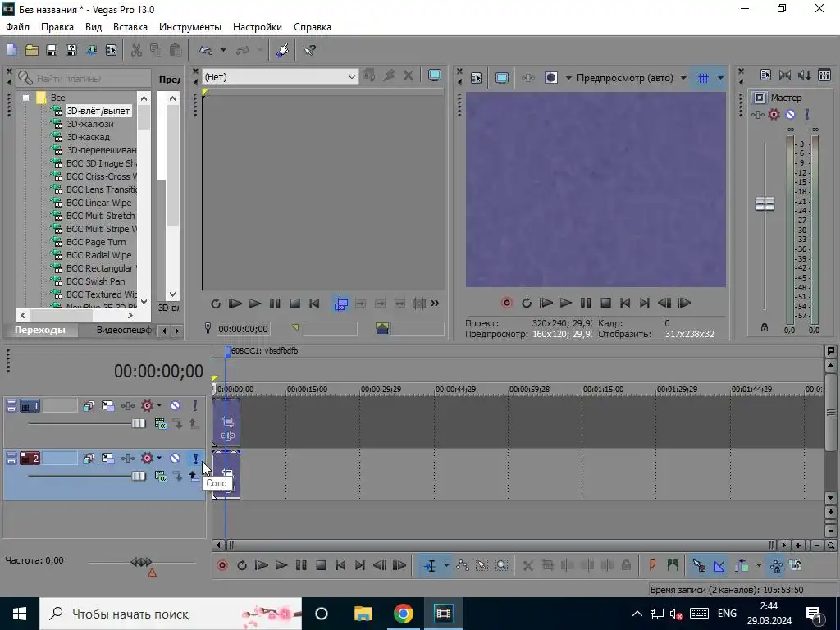Click track 1 level slider handle
The width and height of the screenshot is (840, 630).
point(139,423)
